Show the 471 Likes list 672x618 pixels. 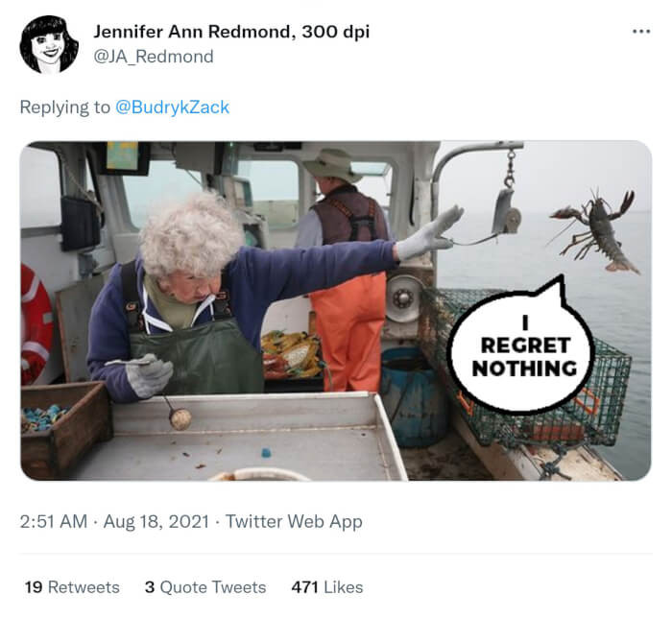pos(327,586)
